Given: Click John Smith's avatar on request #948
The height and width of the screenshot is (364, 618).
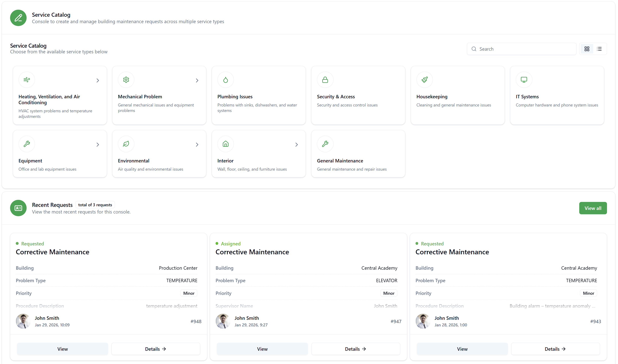Looking at the screenshot, I should (23, 321).
